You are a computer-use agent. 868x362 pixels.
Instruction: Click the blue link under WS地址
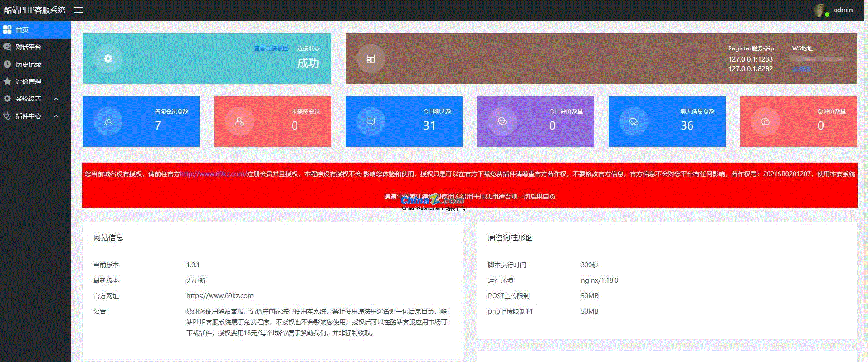point(801,69)
